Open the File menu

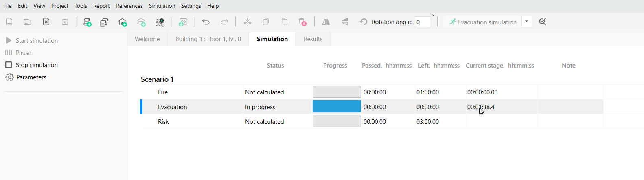pos(7,6)
